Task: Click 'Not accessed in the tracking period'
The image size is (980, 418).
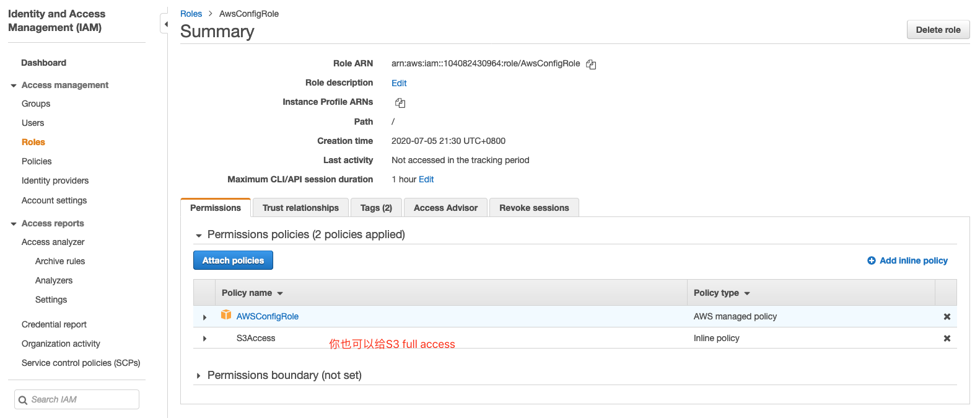Action: (460, 160)
